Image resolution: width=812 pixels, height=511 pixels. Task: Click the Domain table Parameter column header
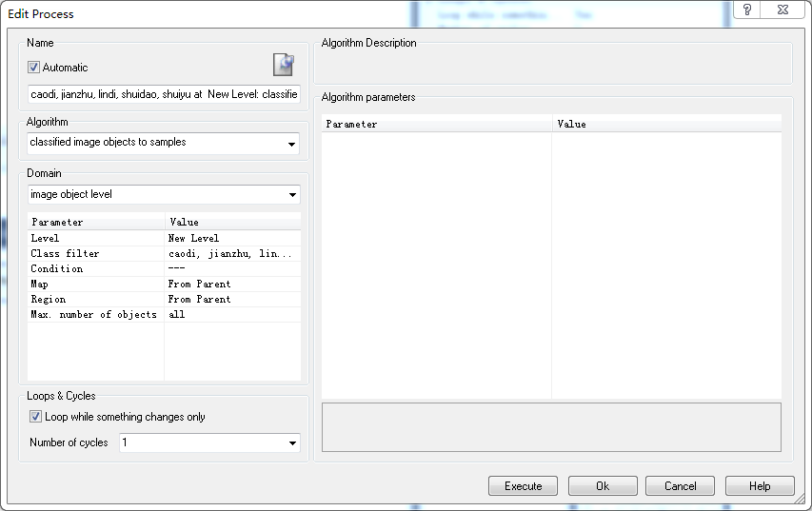tap(96, 222)
